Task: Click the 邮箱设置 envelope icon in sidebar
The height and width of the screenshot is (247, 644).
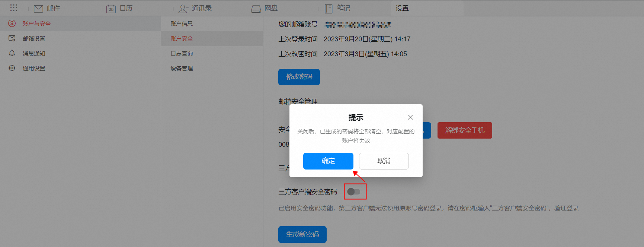Action: pyautogui.click(x=12, y=38)
